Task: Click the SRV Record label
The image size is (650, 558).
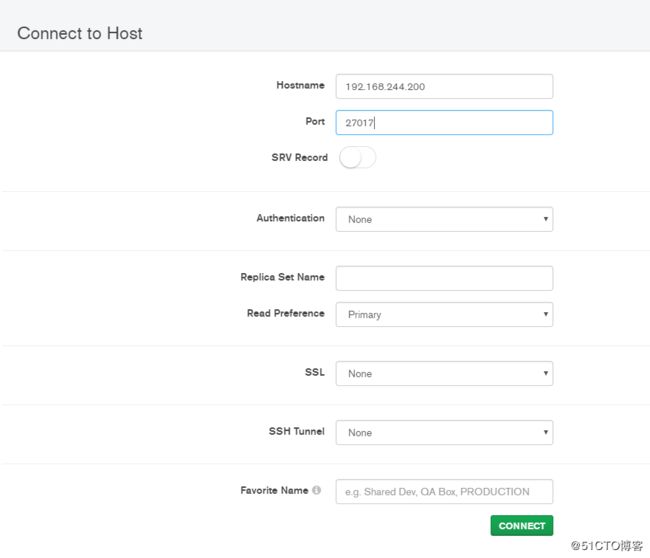Action: [x=299, y=158]
